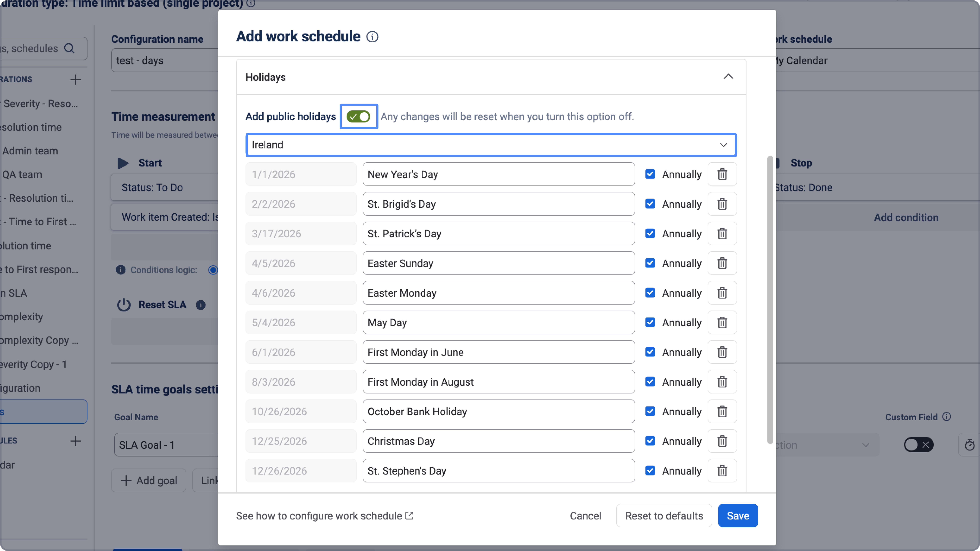Uncheck Annually for St. Patrick's Day
Screen dimensions: 980x551
pyautogui.click(x=650, y=234)
